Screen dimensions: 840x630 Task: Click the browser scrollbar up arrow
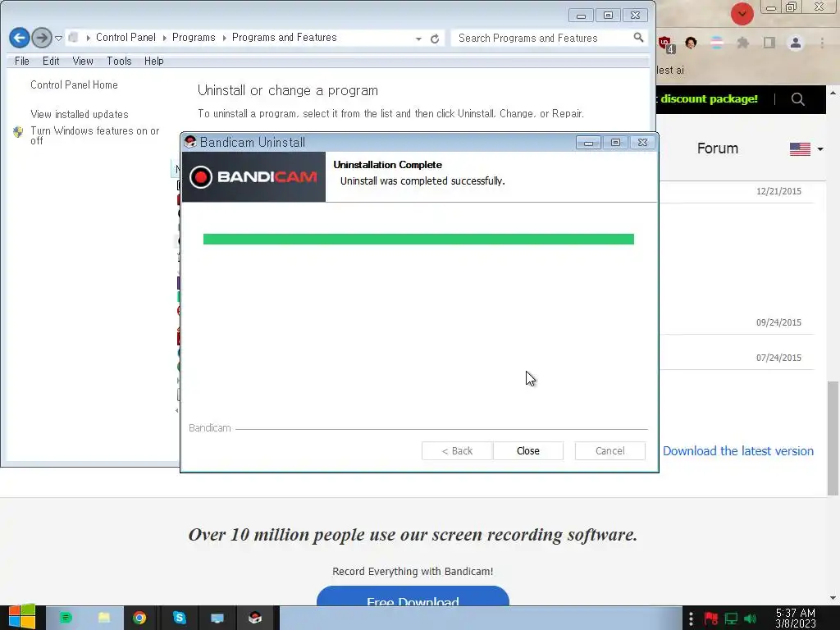pos(833,93)
